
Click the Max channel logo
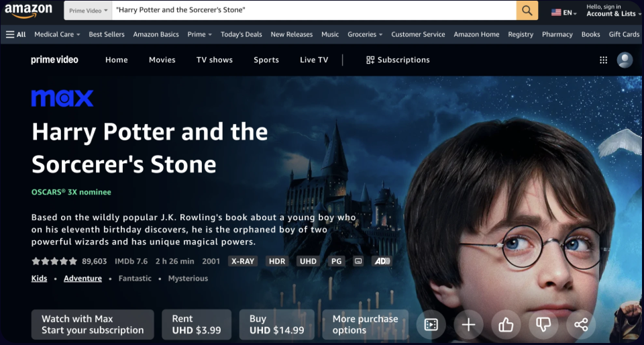62,98
